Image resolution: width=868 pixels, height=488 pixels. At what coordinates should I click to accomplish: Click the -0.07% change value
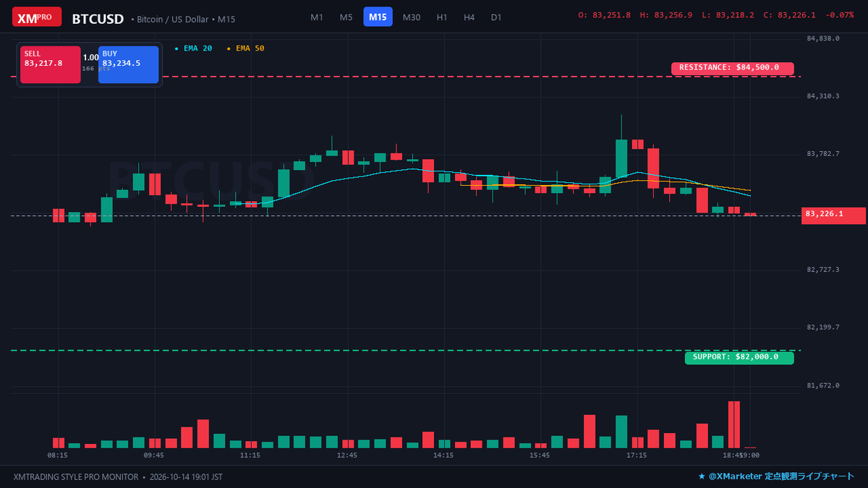[x=840, y=15]
